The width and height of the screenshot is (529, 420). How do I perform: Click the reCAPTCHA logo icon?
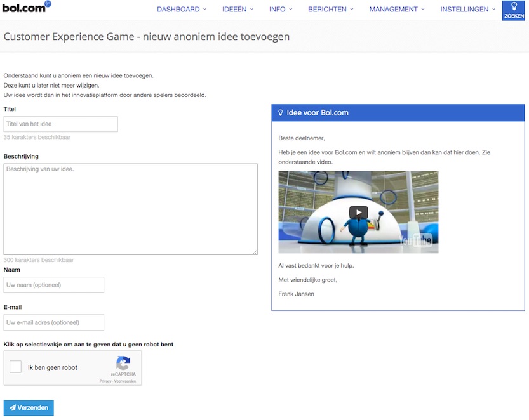click(x=123, y=363)
